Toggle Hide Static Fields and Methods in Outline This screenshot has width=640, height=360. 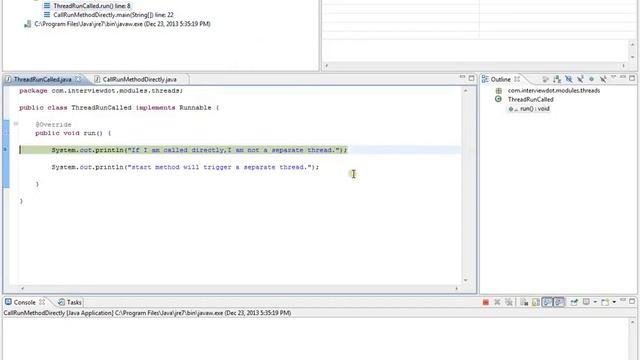click(580, 79)
